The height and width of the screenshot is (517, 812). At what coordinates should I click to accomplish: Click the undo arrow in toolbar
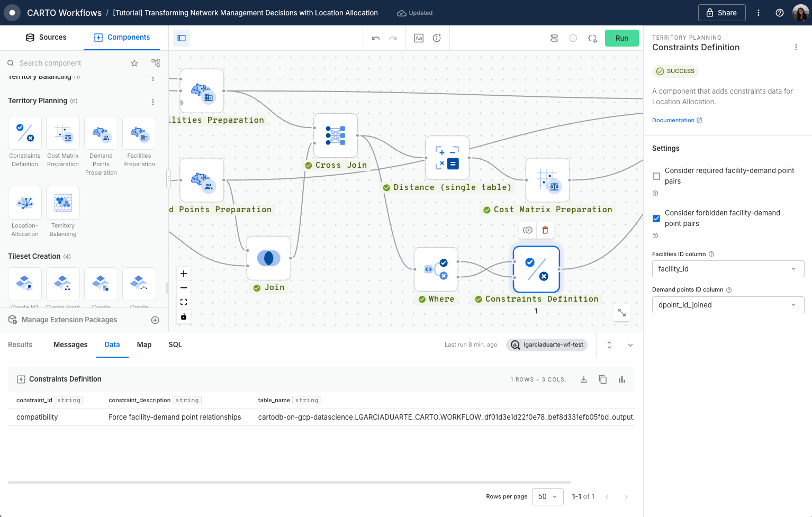tap(376, 38)
